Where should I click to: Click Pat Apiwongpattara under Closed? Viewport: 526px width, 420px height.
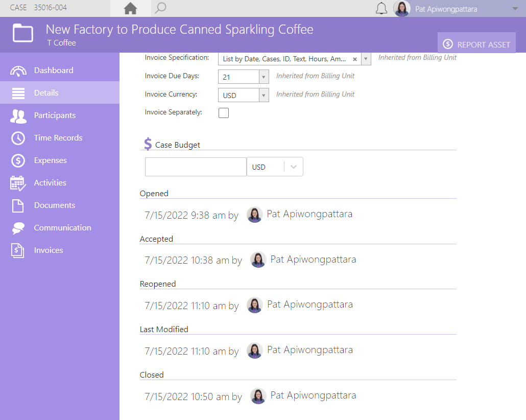[x=313, y=395]
